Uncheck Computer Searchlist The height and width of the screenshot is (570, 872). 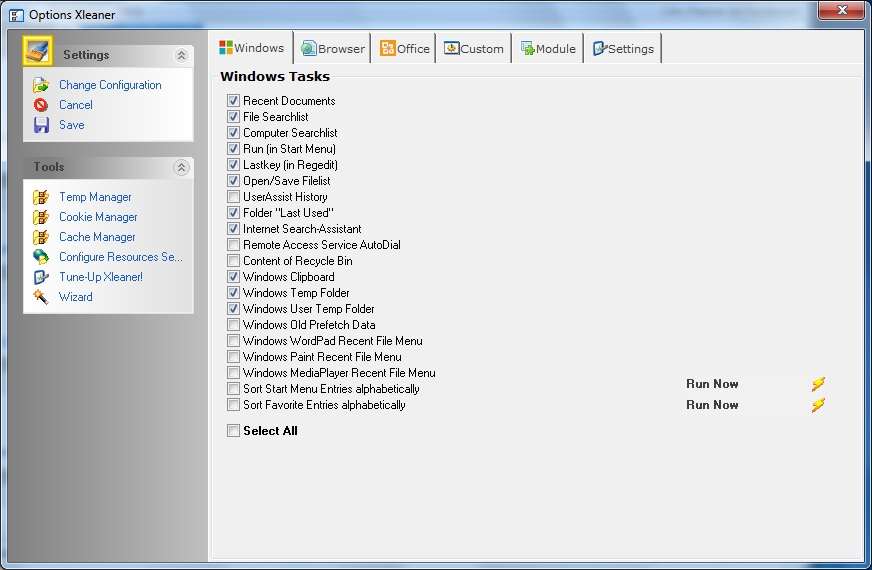pyautogui.click(x=234, y=133)
